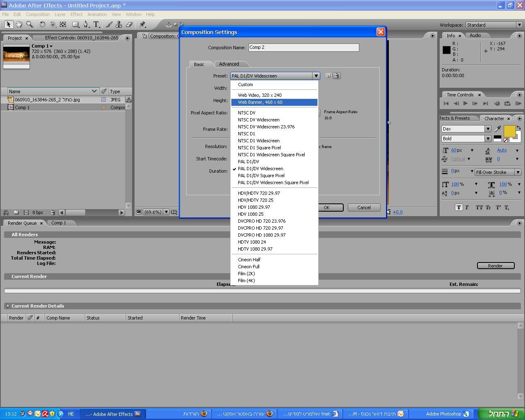Set fill to no color in Character panel

point(506,140)
